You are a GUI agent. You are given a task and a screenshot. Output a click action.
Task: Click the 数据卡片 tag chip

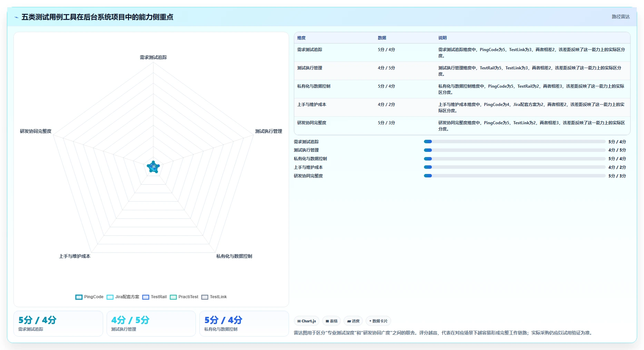click(378, 321)
